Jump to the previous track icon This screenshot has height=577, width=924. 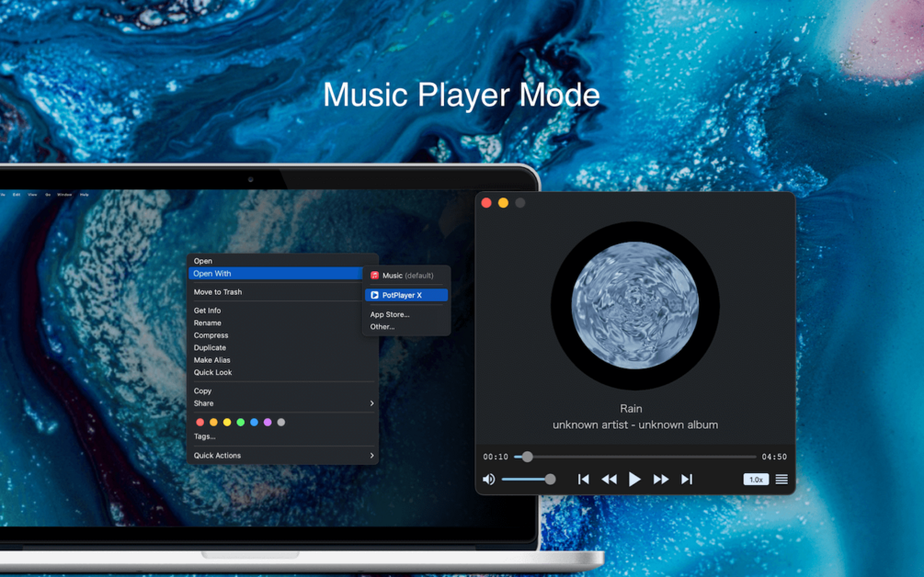coord(583,478)
